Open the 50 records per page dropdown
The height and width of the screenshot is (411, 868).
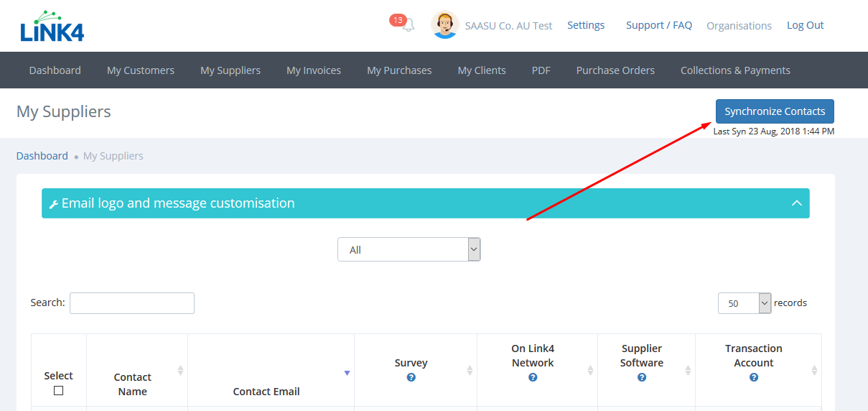pyautogui.click(x=745, y=303)
